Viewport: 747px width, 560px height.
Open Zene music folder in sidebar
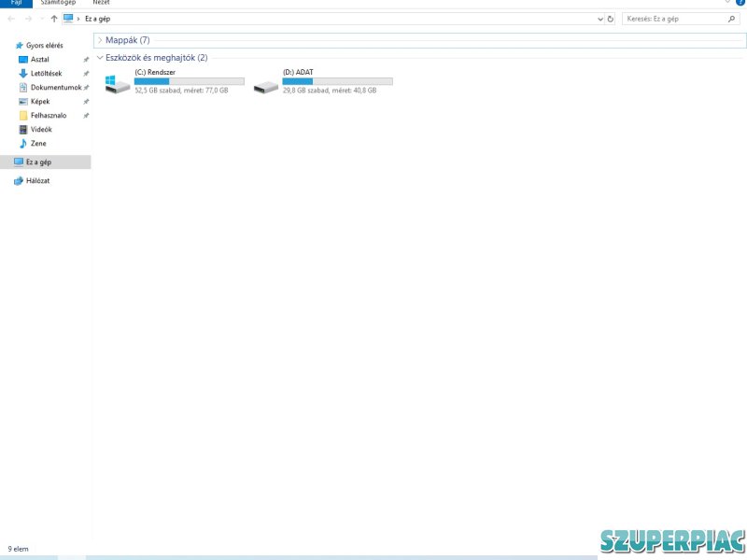pos(37,144)
